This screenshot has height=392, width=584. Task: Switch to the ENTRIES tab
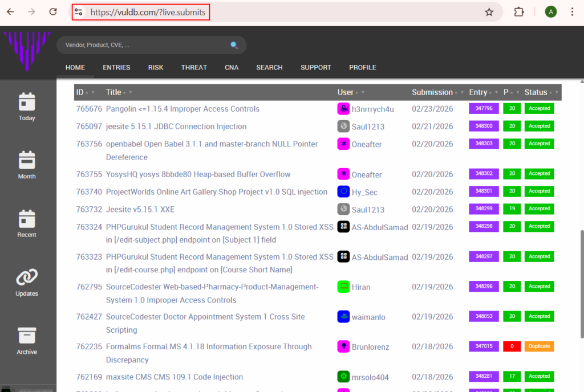click(x=116, y=67)
